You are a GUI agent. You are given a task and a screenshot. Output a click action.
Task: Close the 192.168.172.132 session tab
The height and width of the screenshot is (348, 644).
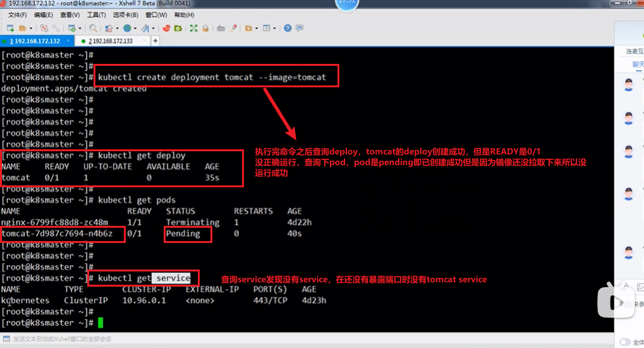coord(68,40)
